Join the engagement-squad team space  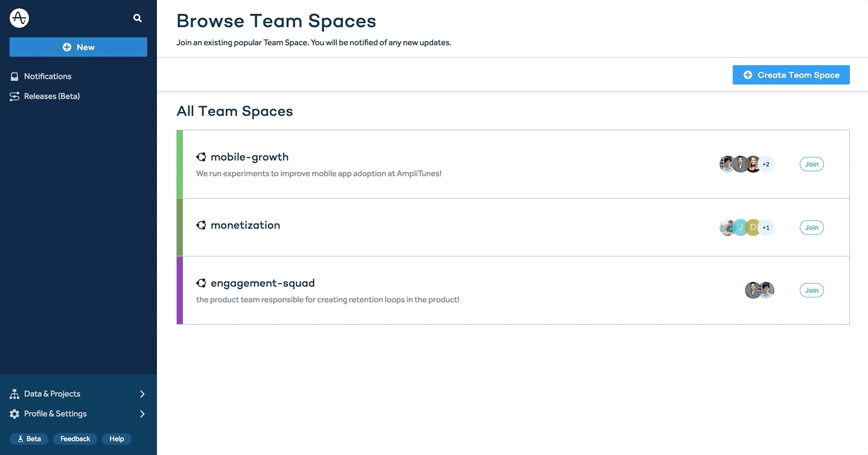pyautogui.click(x=811, y=290)
